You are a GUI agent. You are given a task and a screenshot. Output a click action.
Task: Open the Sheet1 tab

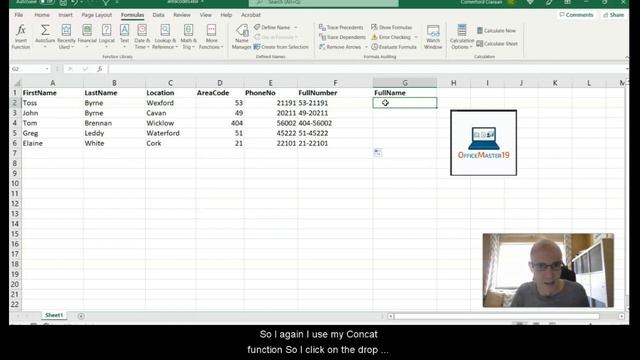click(54, 315)
